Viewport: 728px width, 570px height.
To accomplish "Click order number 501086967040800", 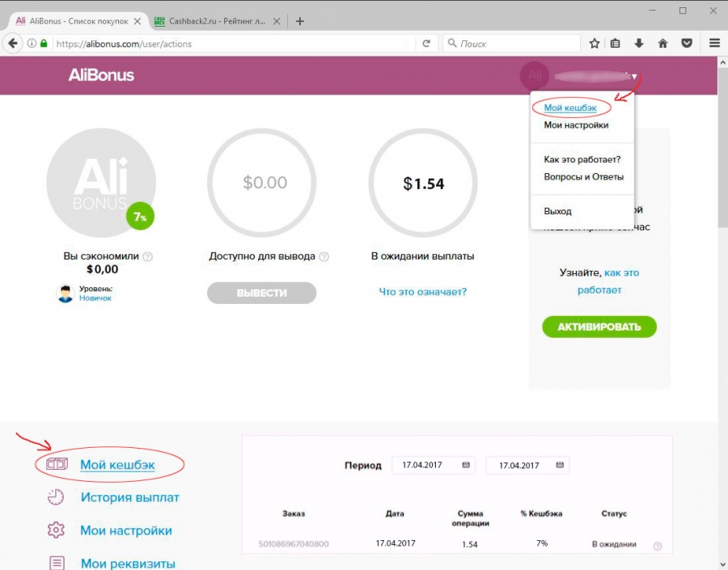I will click(294, 543).
